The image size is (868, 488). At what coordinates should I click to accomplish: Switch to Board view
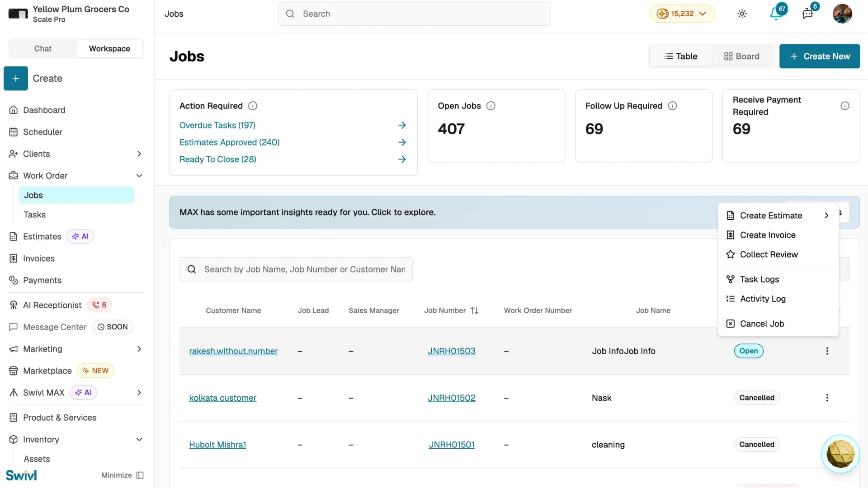tap(741, 56)
